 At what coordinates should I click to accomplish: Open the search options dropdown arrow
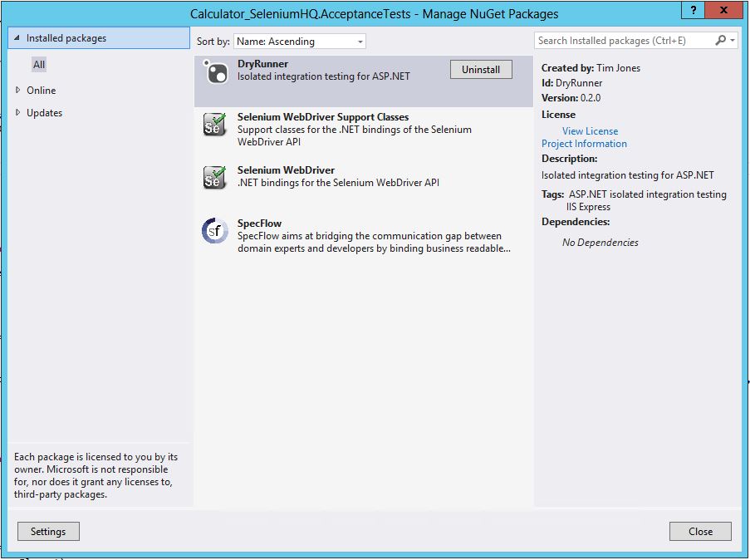(733, 41)
